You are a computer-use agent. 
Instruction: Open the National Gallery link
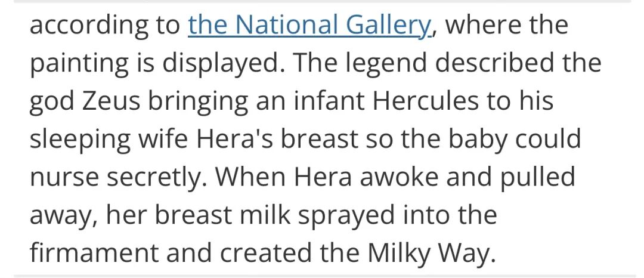click(x=309, y=25)
